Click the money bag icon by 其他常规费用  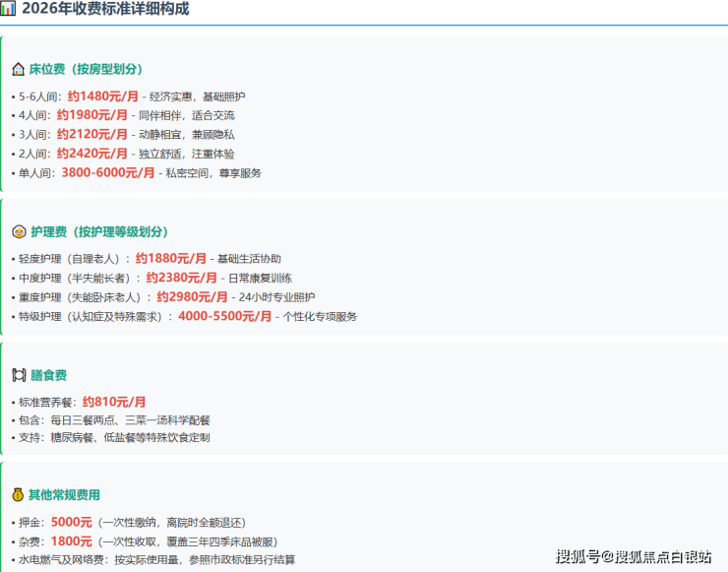pos(18,495)
